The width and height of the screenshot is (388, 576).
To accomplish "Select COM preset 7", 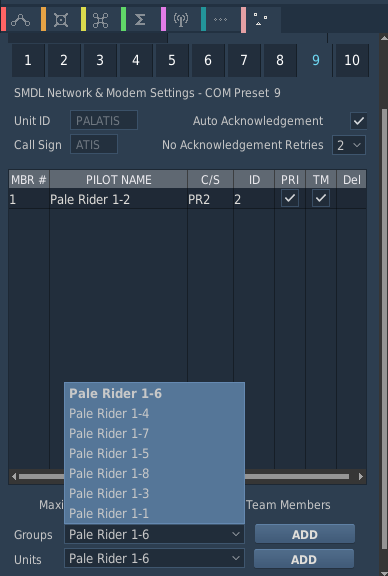I will click(244, 60).
